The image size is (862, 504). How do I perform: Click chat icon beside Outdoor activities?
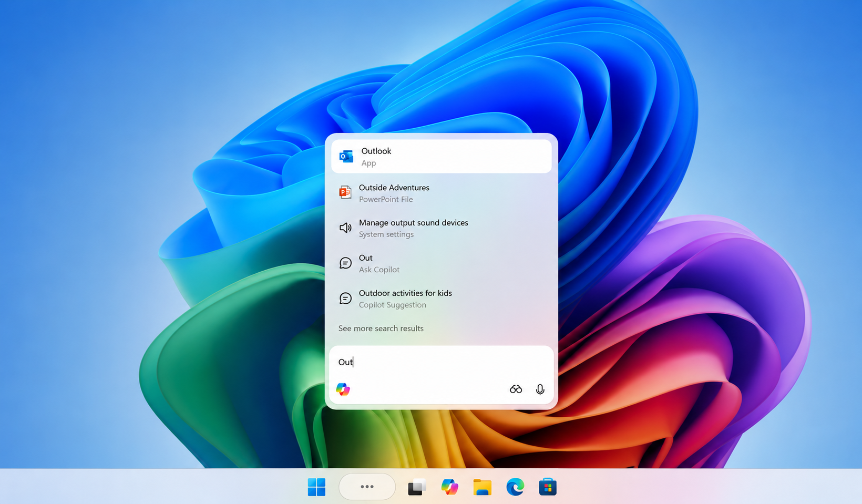(x=345, y=298)
